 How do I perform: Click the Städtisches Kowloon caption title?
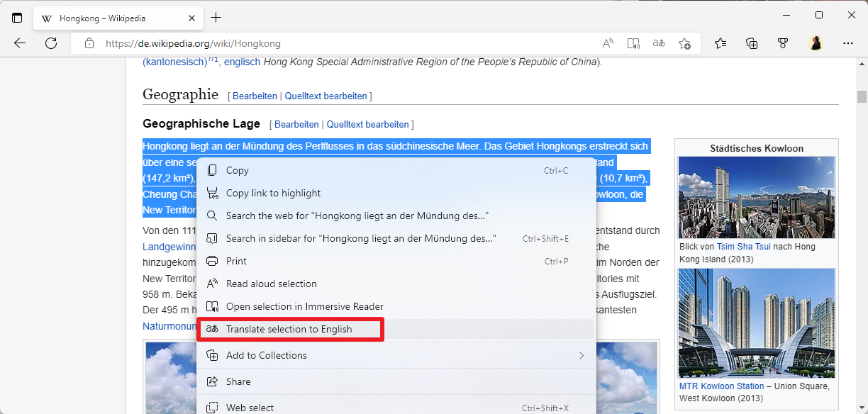coord(757,148)
